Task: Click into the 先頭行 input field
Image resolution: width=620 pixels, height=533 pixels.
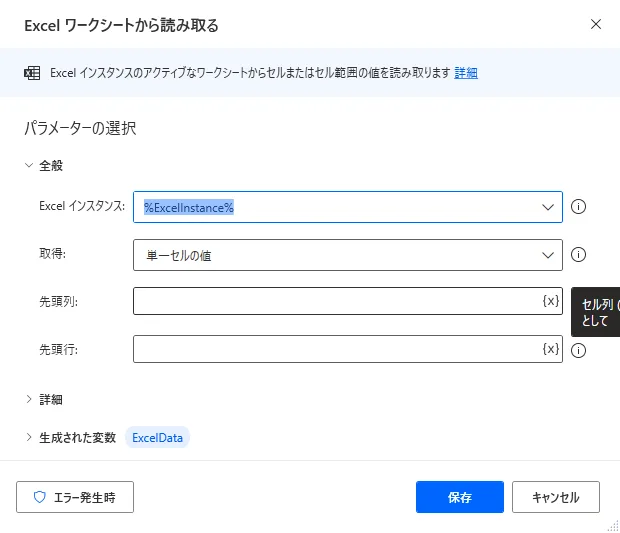Action: click(335, 349)
